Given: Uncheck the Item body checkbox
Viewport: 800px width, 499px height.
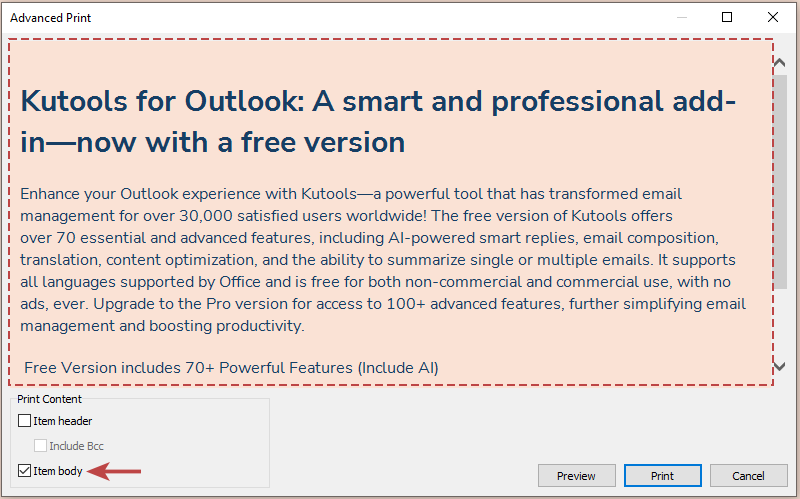Looking at the screenshot, I should pos(25,471).
